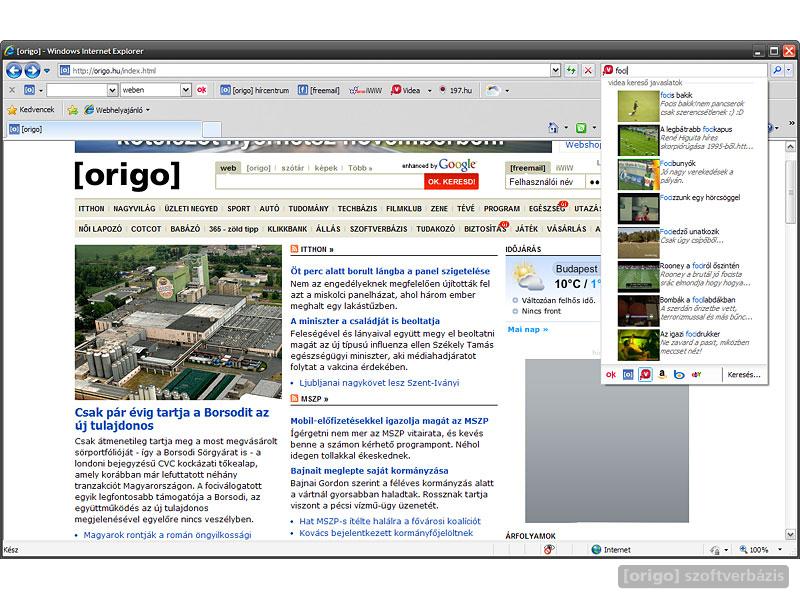
Task: Add to favorites bar with star-arrow icon
Action: 73,110
